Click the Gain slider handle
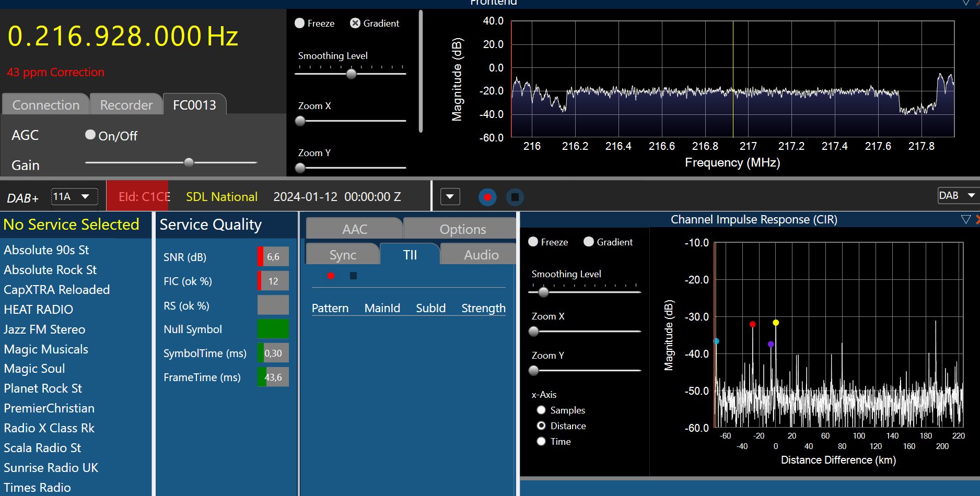The width and height of the screenshot is (980, 496). [x=189, y=162]
